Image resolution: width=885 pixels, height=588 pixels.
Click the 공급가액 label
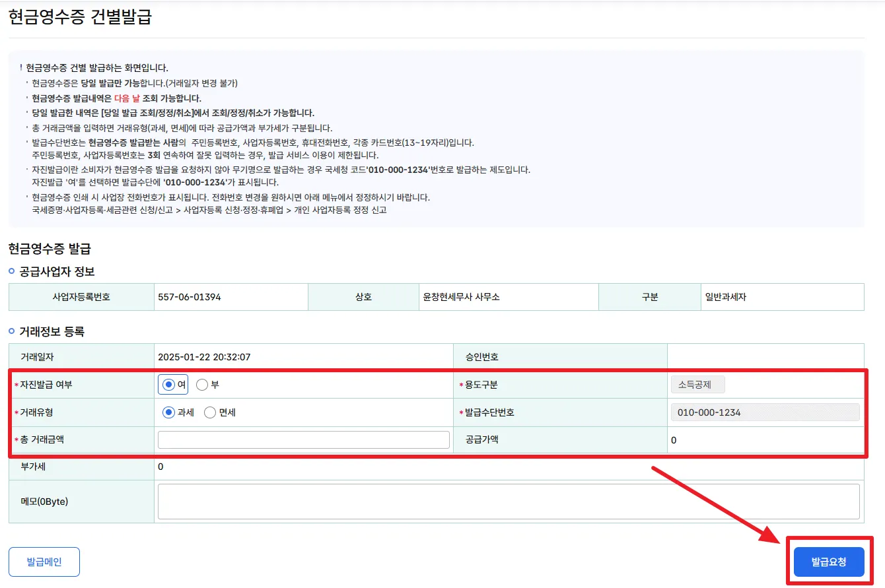[x=481, y=440]
